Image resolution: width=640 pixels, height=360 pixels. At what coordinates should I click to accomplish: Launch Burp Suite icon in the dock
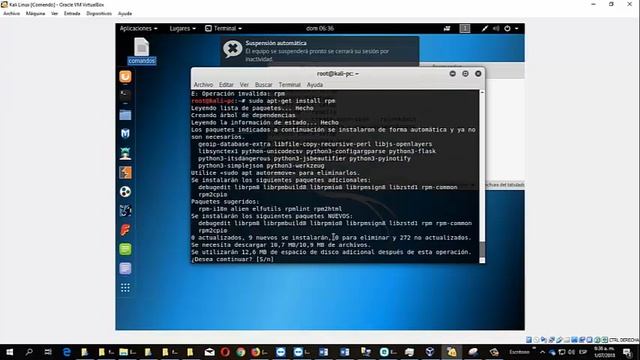click(125, 172)
